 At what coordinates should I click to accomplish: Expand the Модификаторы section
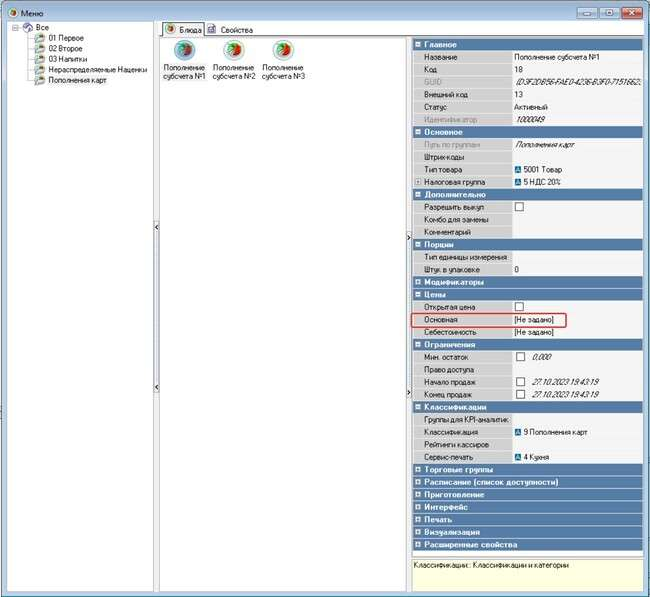[418, 282]
